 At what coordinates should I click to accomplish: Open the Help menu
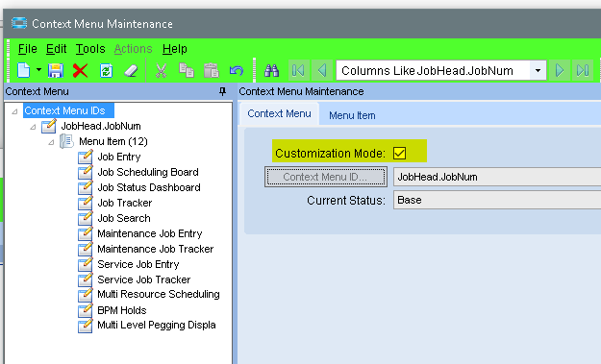pyautogui.click(x=175, y=49)
